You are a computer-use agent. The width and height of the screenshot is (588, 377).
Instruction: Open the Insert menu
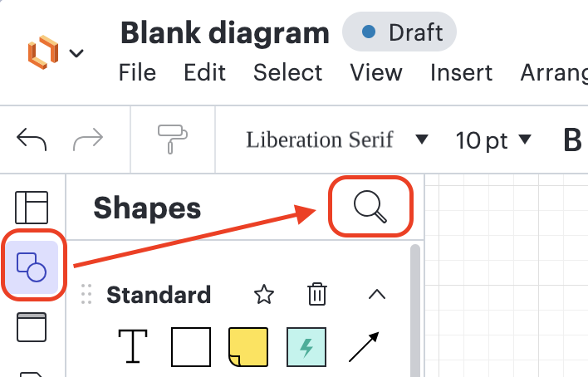coord(461,72)
